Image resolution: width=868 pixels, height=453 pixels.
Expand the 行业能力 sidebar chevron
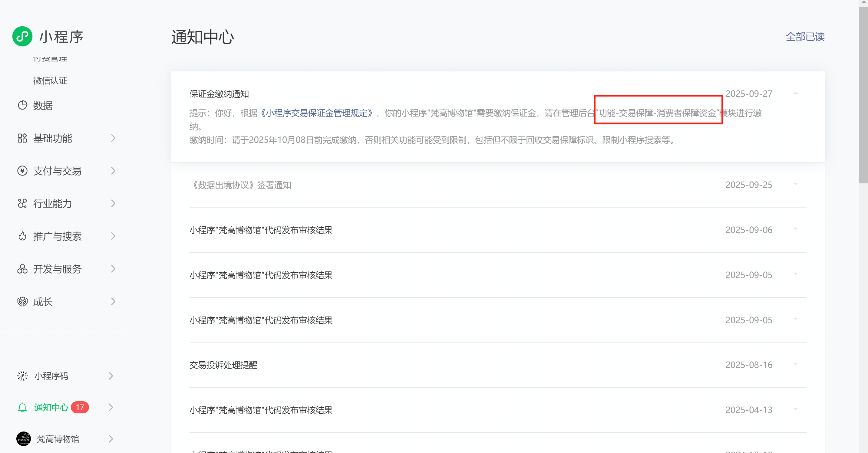pos(113,203)
